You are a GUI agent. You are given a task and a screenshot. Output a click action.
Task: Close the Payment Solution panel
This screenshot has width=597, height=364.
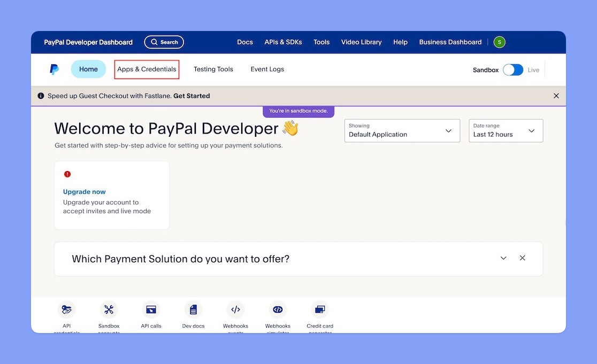522,258
